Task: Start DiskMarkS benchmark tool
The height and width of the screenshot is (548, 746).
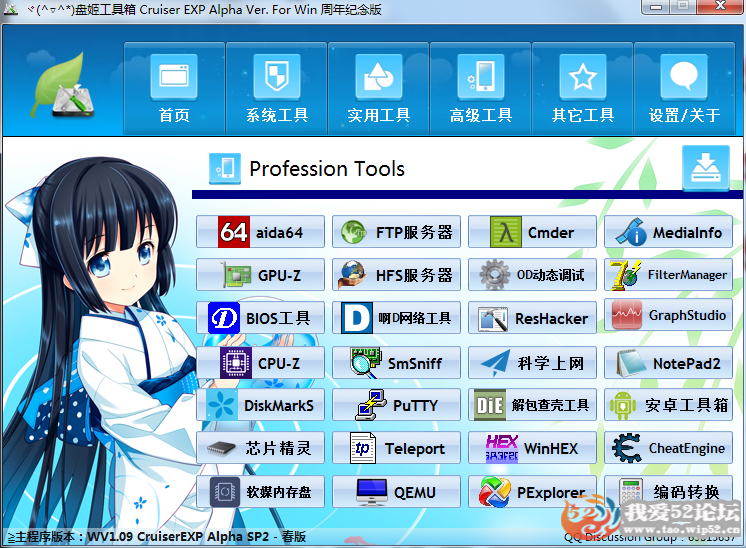Action: pyautogui.click(x=260, y=405)
